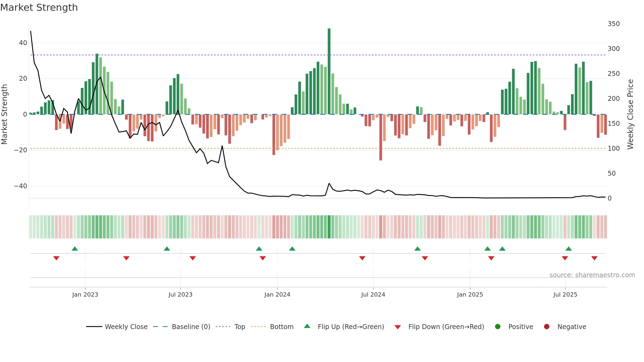Click the Weekly Close Price axis title
The image size is (644, 362).
(630, 114)
